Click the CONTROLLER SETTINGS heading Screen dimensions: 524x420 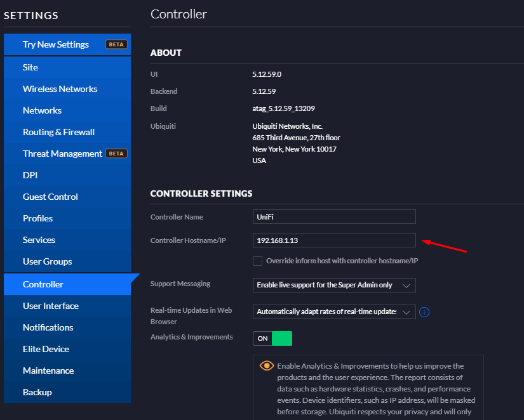tap(201, 194)
